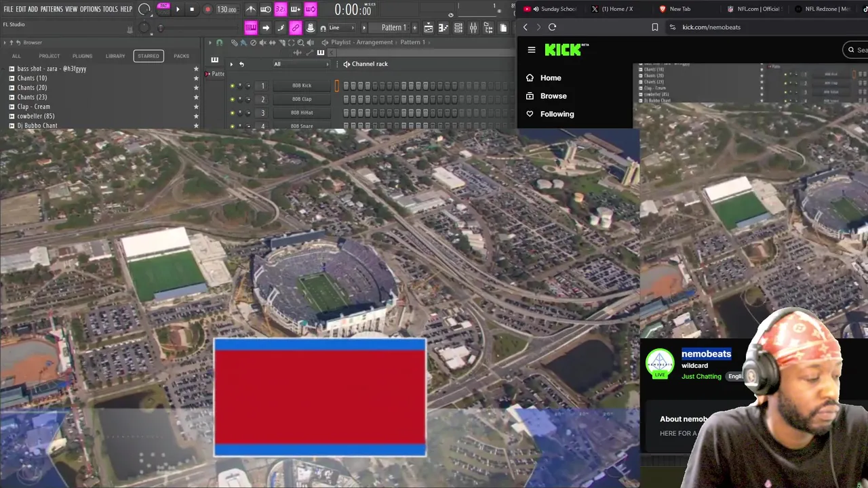868x488 pixels.
Task: Unstar the bass shot - zara item
Action: click(x=197, y=68)
